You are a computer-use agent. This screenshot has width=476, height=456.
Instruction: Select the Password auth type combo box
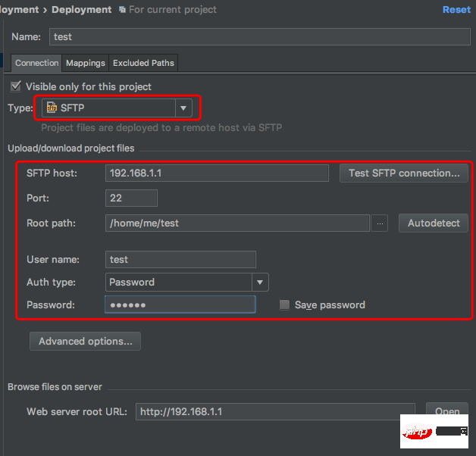pos(179,282)
